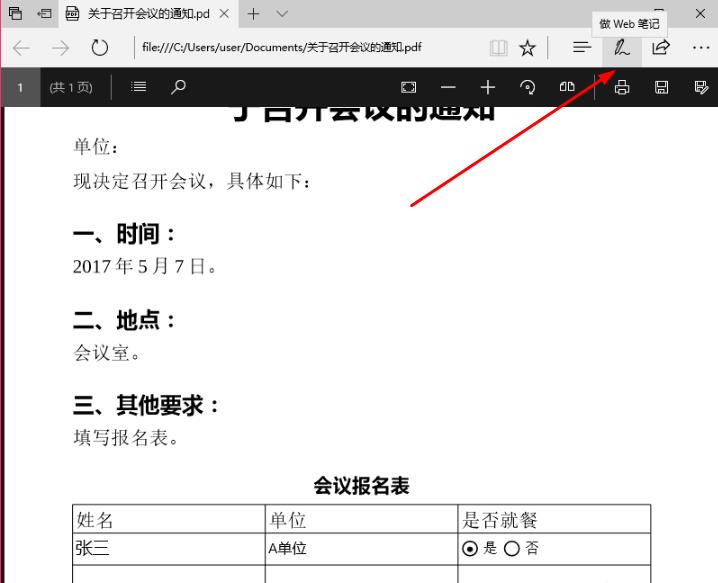This screenshot has width=718, height=583.
Task: Share this page icon
Action: (661, 47)
